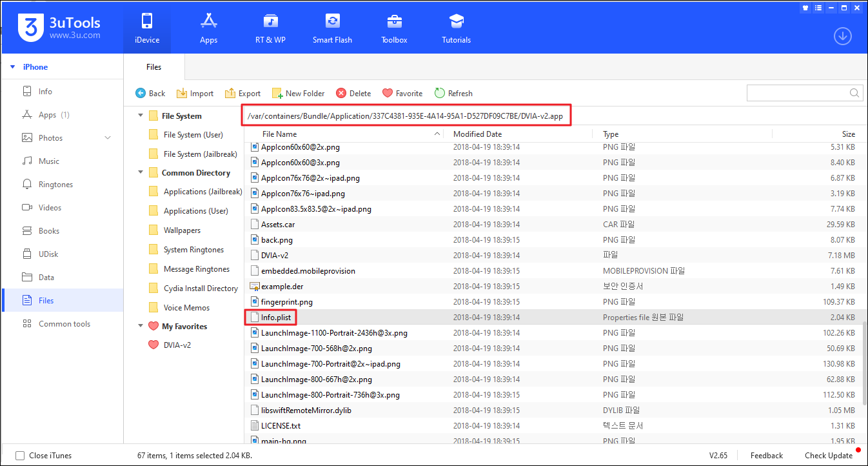The height and width of the screenshot is (466, 868).
Task: Click the file path address bar
Action: [407, 116]
